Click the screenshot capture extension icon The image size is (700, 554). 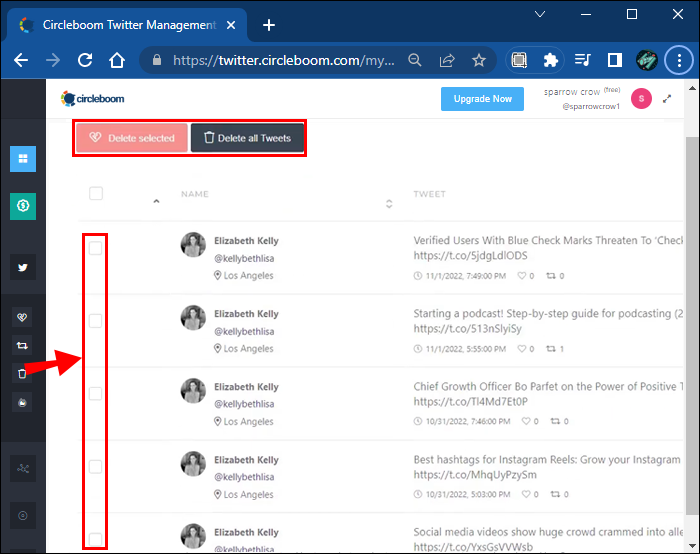(x=519, y=60)
